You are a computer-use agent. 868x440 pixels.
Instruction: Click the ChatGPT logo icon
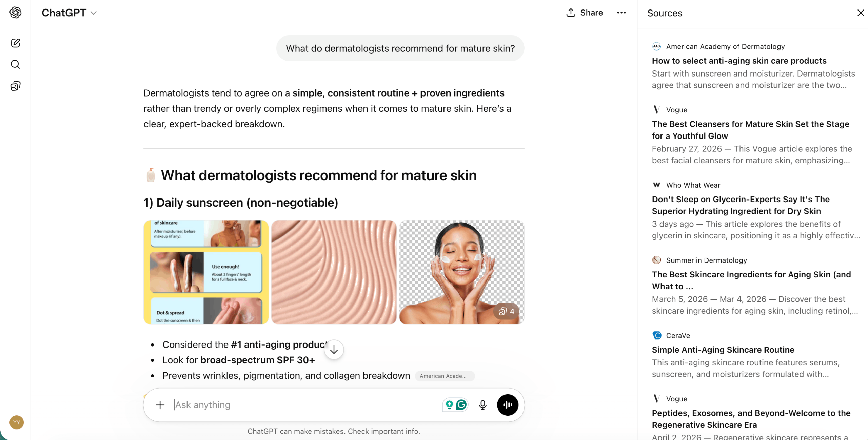point(15,13)
